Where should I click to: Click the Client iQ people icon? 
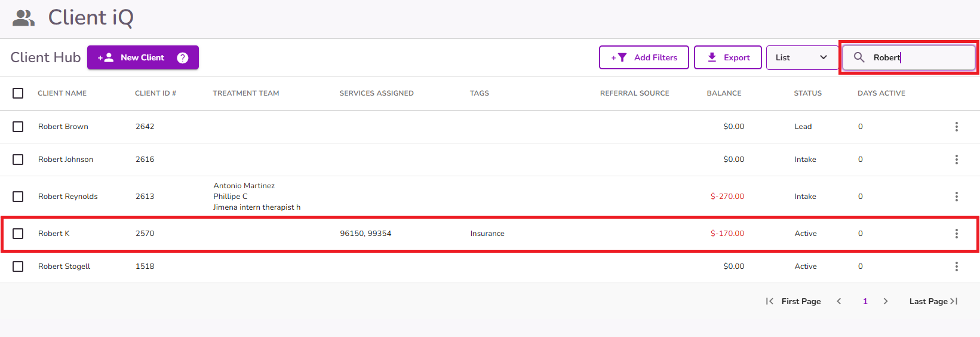24,19
